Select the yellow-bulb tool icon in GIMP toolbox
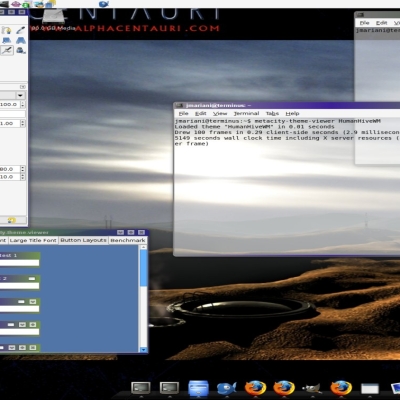The height and width of the screenshot is (400, 400). [x=6, y=31]
